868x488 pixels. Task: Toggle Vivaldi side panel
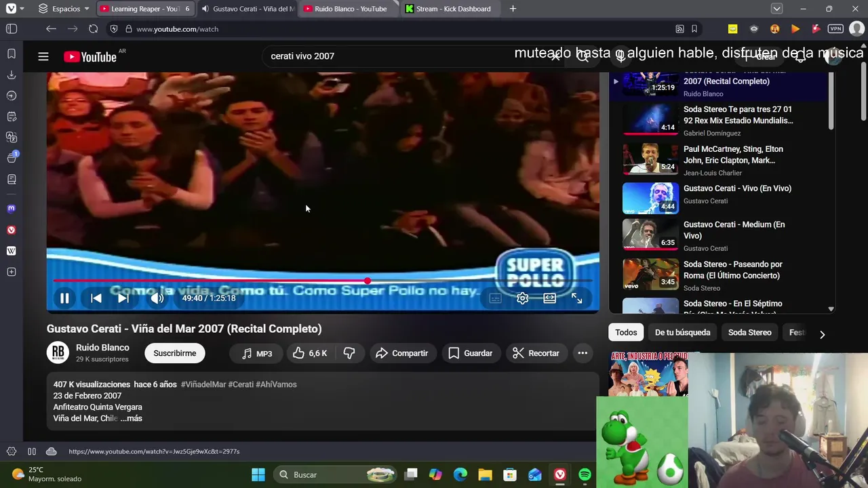point(12,29)
